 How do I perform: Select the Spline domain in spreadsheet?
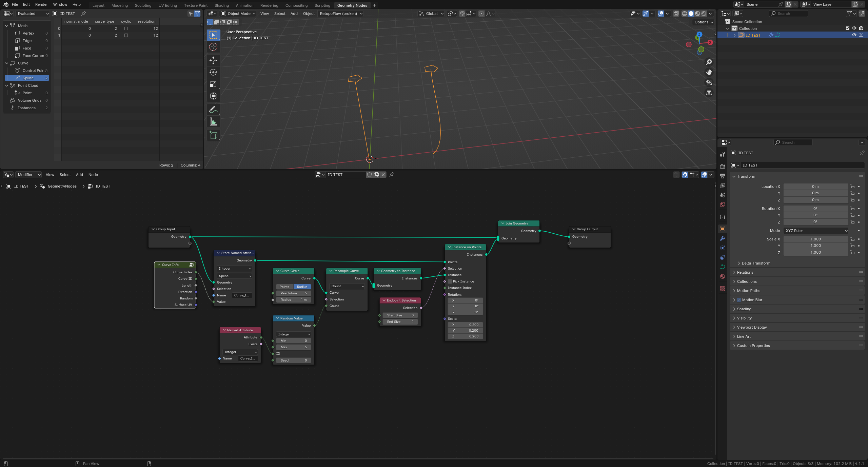click(28, 78)
